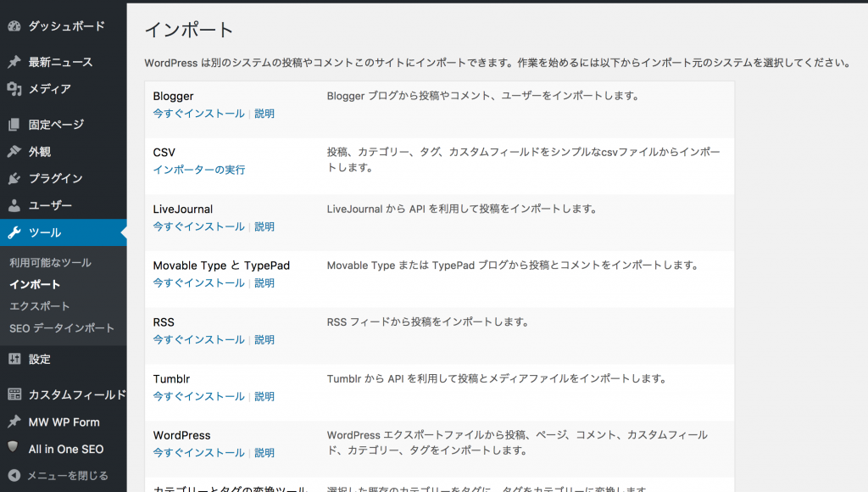Click 説明 link under Blogger

pos(264,114)
